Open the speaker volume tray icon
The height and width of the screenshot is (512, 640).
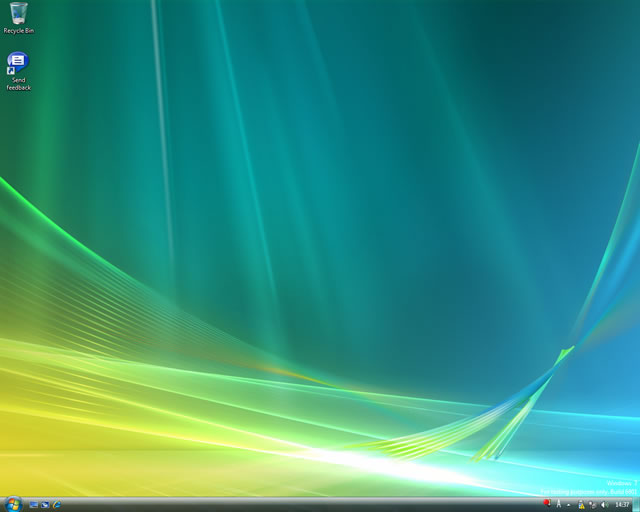pyautogui.click(x=604, y=505)
